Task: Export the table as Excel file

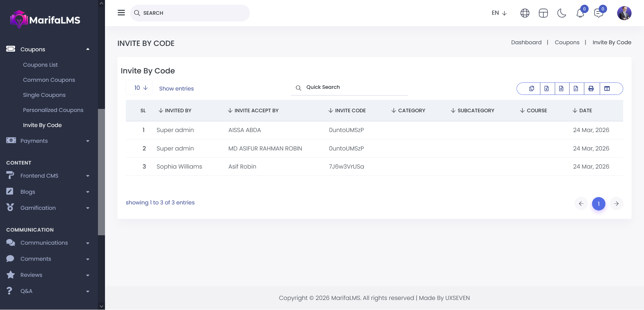Action: pyautogui.click(x=546, y=88)
